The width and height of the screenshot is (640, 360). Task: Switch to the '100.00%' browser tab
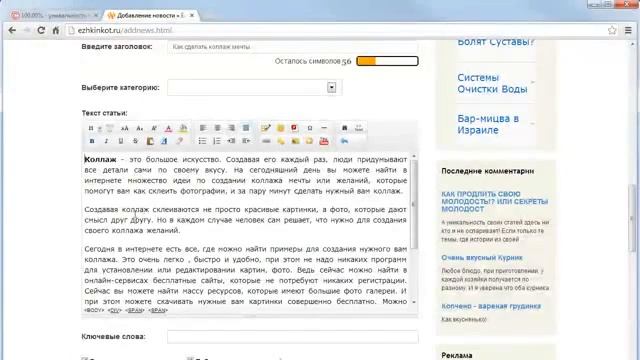point(54,16)
